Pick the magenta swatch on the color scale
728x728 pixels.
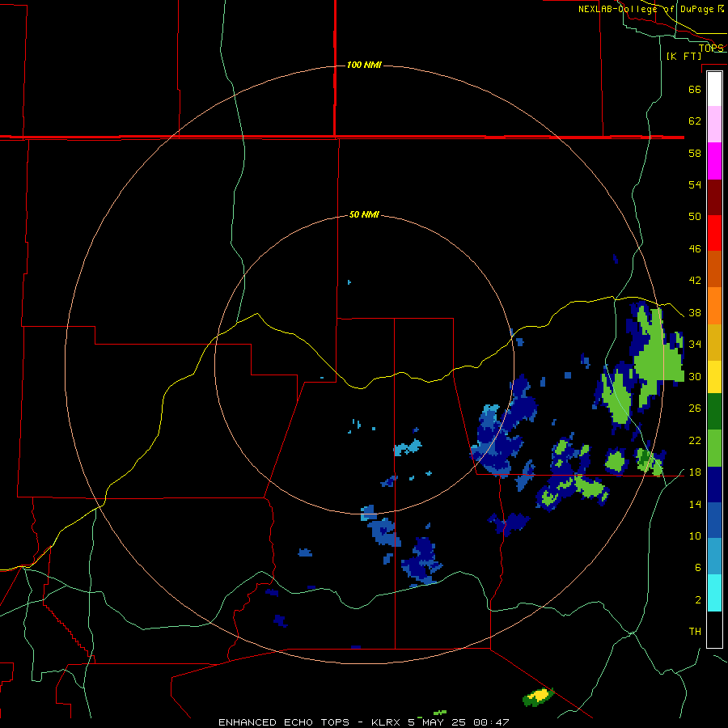point(714,161)
